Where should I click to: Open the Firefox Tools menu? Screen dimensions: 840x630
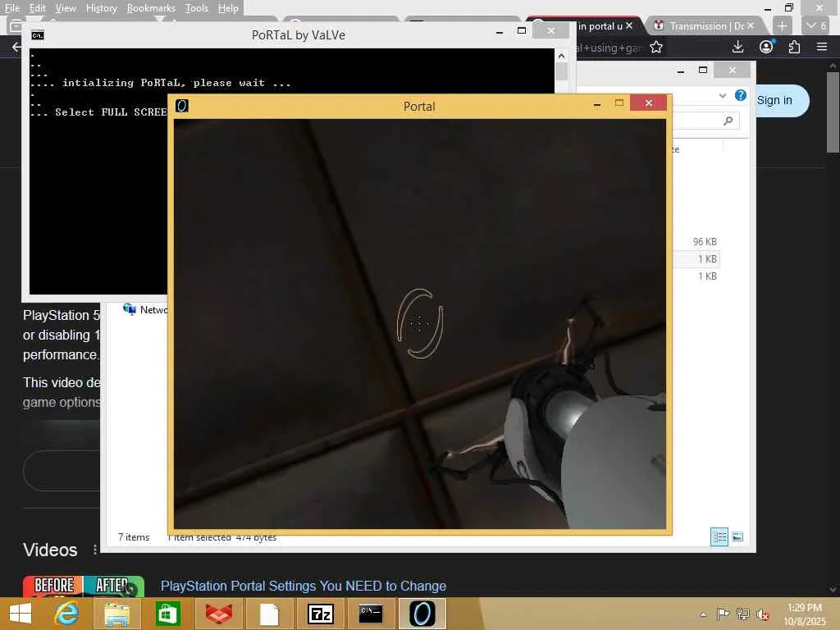(196, 8)
